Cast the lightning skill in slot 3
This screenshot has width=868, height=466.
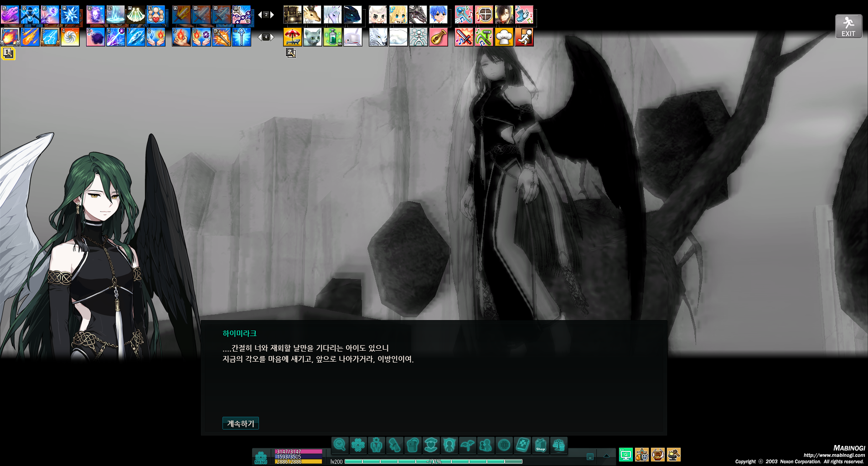click(x=50, y=37)
